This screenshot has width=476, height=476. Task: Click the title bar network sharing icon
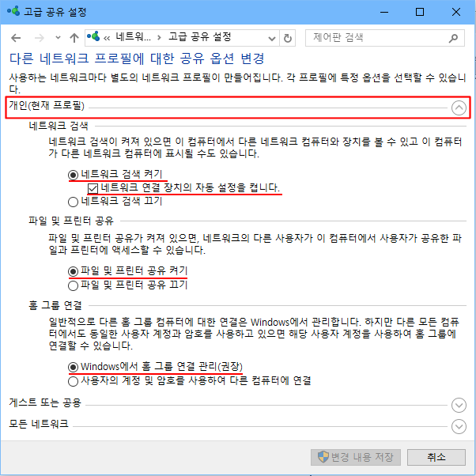click(12, 12)
